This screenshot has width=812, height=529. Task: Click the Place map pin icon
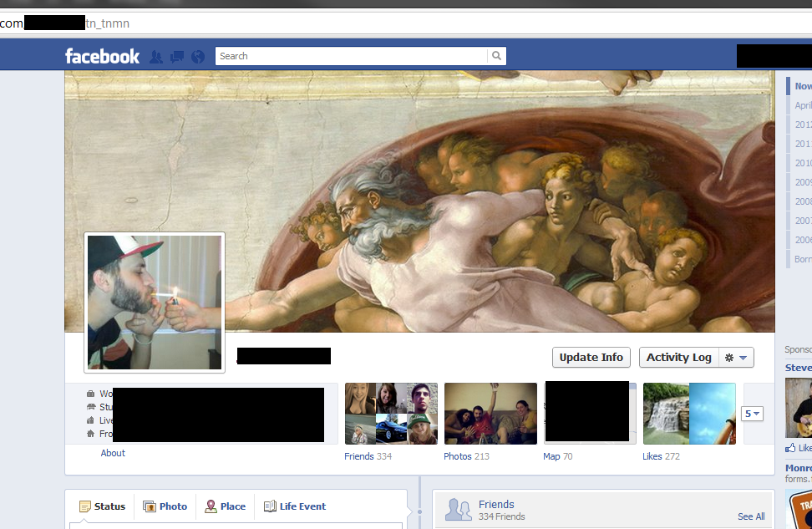tap(211, 506)
